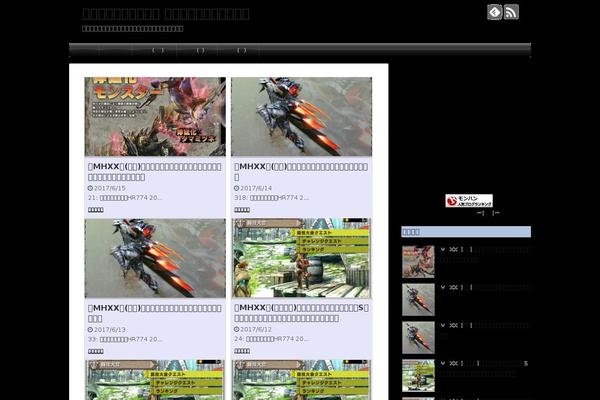Open the sidebar thumbnail showing the monster poster art

[x=418, y=262]
